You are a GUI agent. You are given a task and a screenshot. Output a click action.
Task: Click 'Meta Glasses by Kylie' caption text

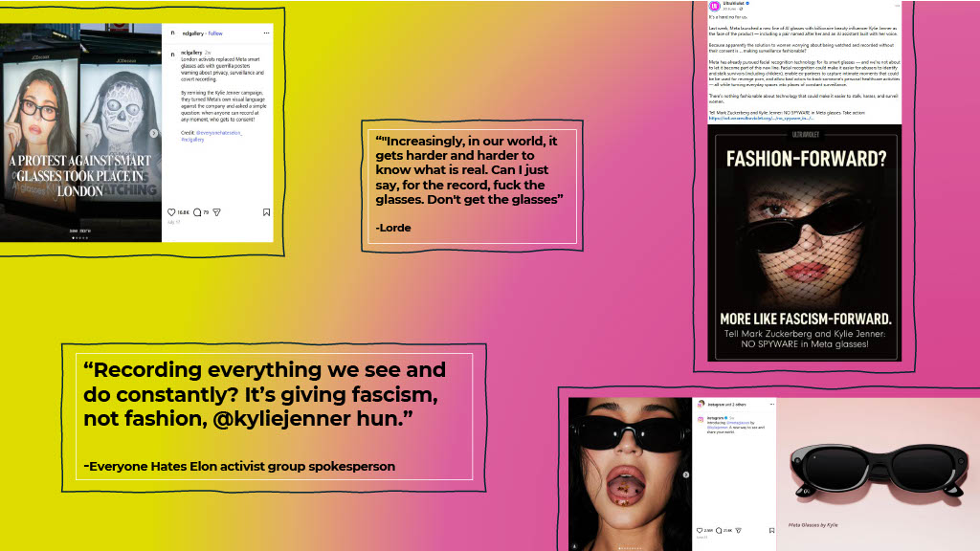pos(813,525)
